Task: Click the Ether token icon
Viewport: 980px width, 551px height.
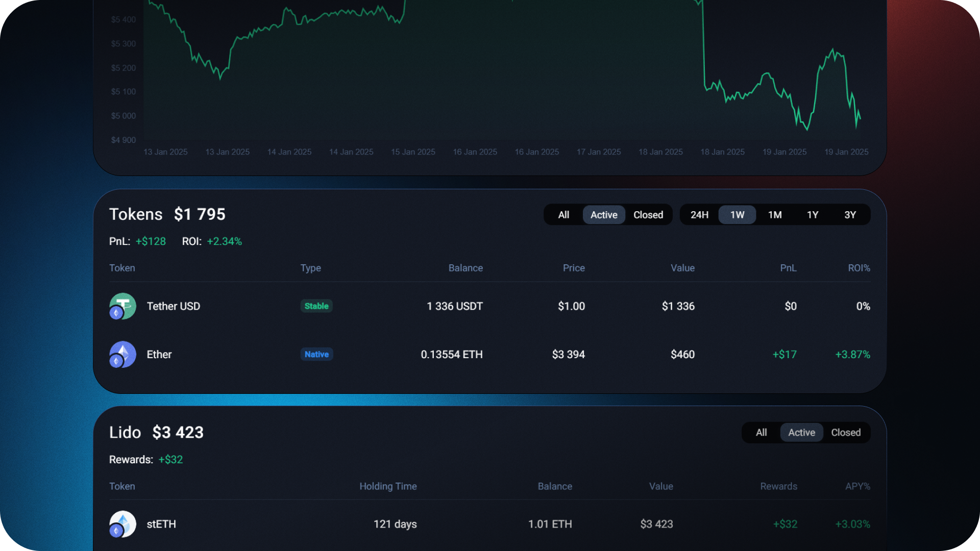Action: (122, 354)
